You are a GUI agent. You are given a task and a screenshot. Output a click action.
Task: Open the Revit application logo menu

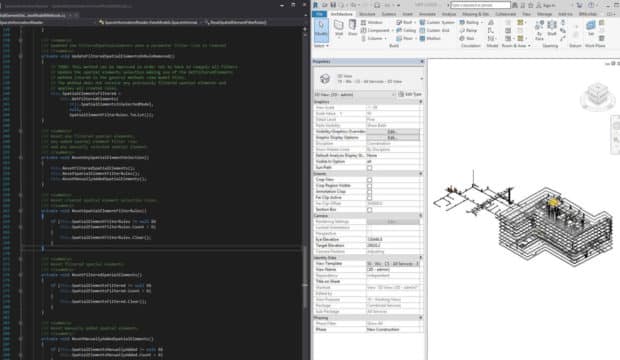(316, 5)
